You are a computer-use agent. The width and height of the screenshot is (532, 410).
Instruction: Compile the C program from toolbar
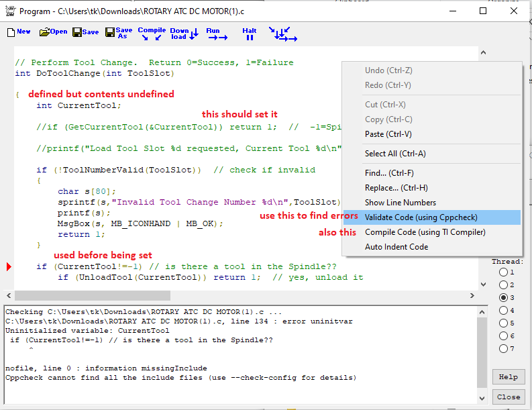[x=152, y=34]
